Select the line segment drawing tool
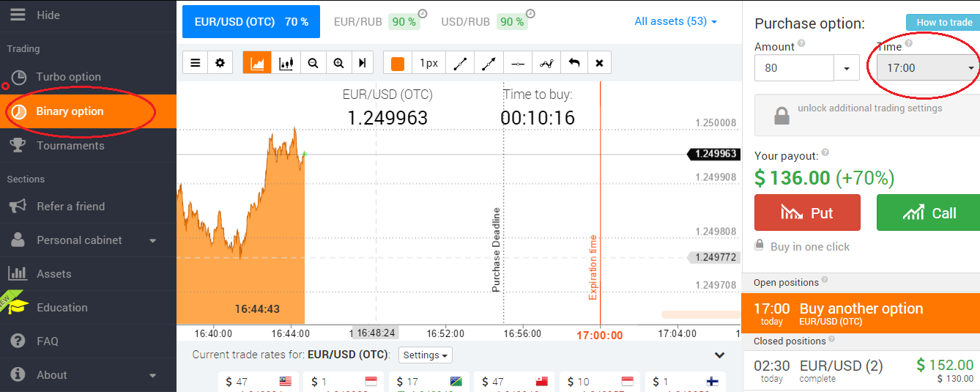Image resolution: width=980 pixels, height=392 pixels. [x=460, y=63]
